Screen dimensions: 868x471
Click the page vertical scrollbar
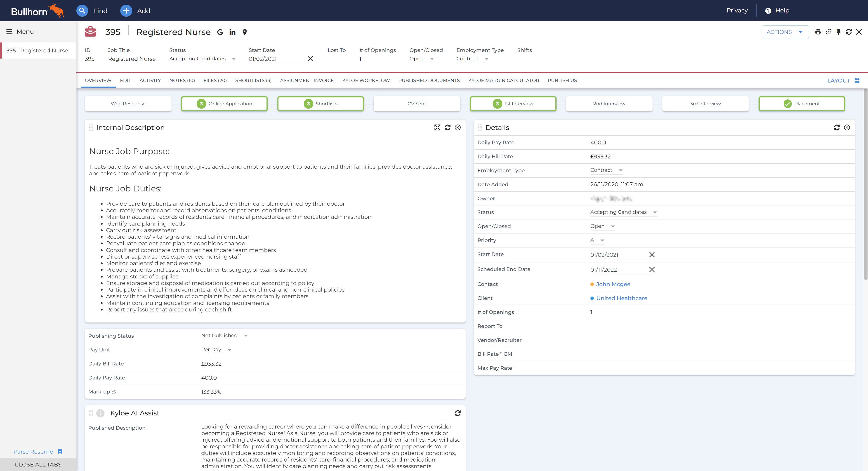click(865, 184)
